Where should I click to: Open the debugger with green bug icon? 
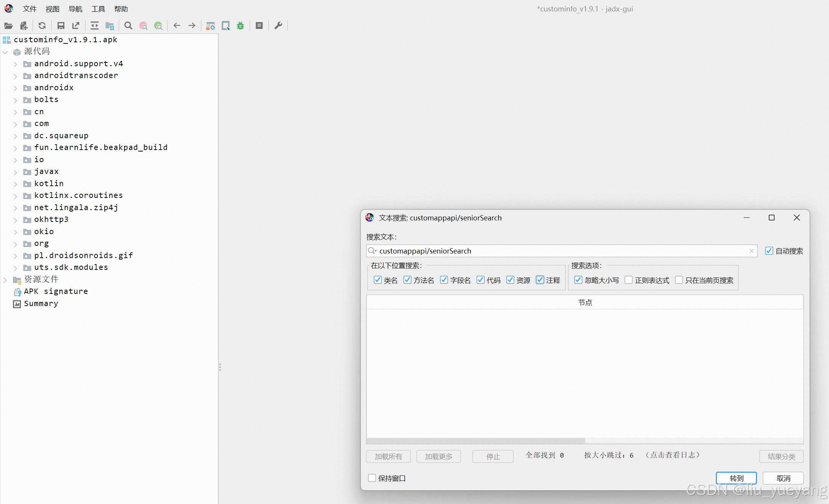240,26
